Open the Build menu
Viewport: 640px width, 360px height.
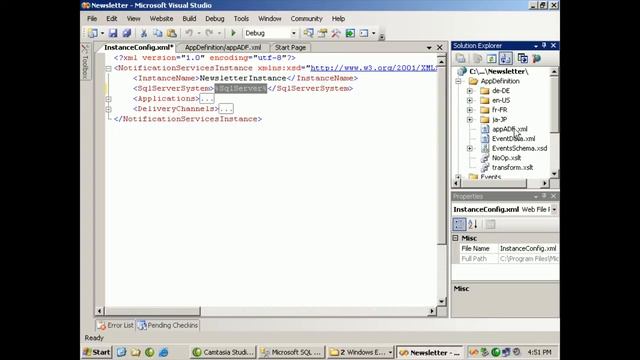189,19
